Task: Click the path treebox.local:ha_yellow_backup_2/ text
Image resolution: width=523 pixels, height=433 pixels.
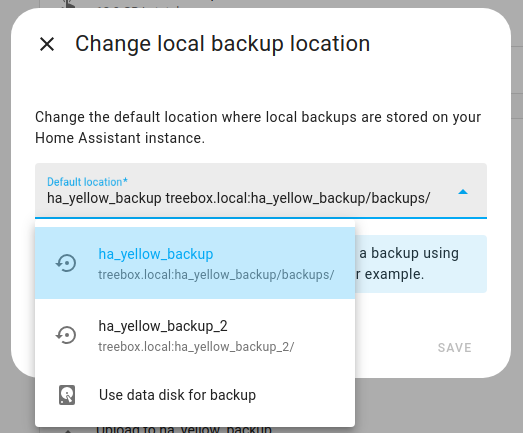Action: point(196,347)
